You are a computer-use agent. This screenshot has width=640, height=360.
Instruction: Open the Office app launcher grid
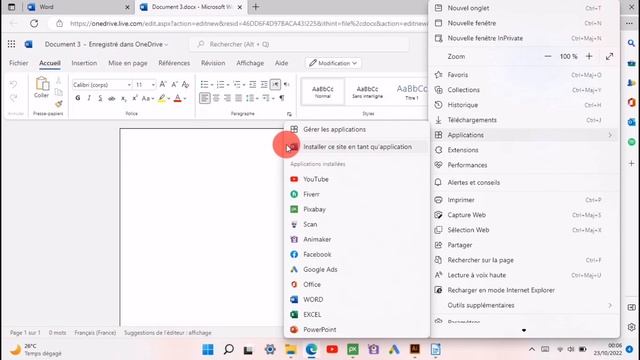tap(11, 44)
